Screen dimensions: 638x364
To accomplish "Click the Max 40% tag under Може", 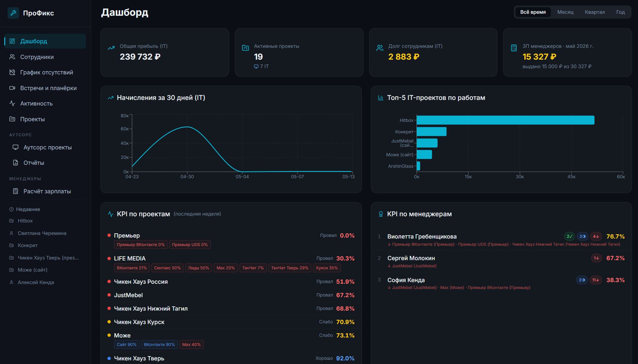I will tap(191, 345).
